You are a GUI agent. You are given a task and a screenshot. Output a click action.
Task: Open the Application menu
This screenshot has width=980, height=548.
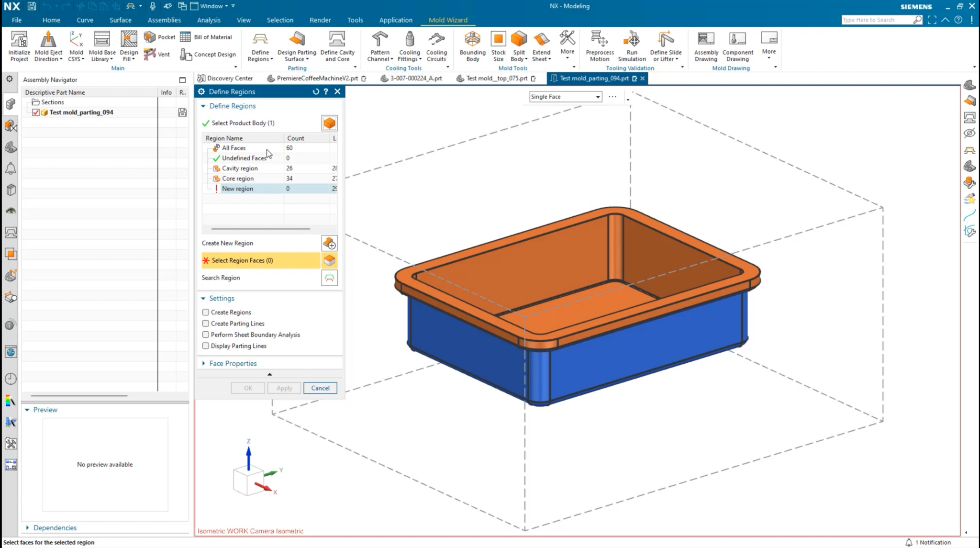click(396, 20)
